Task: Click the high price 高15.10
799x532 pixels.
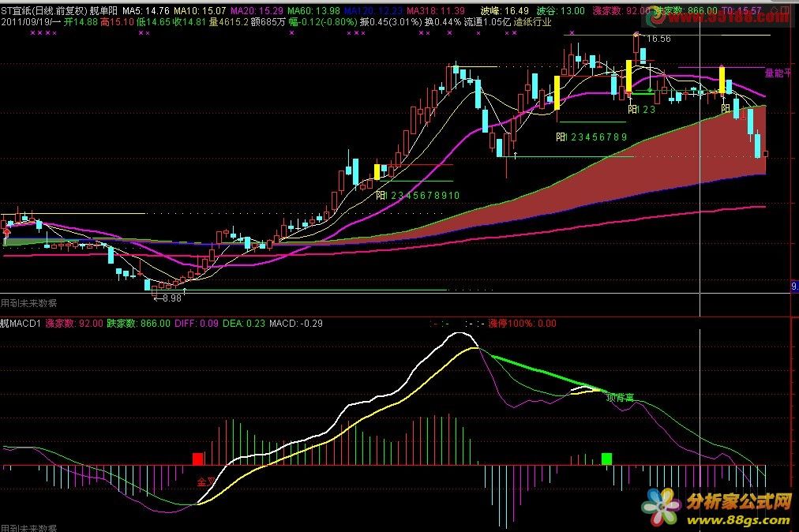Action: click(x=117, y=22)
